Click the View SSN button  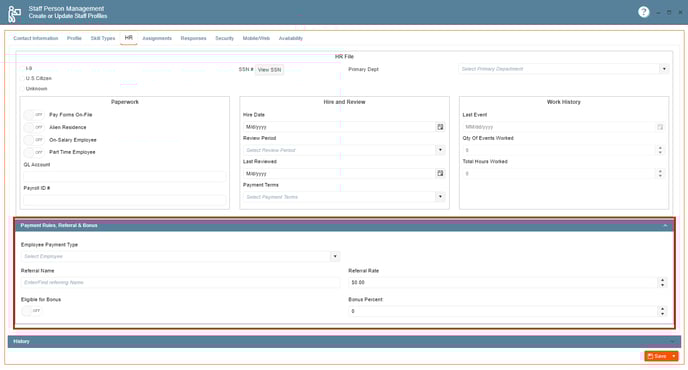tap(269, 70)
